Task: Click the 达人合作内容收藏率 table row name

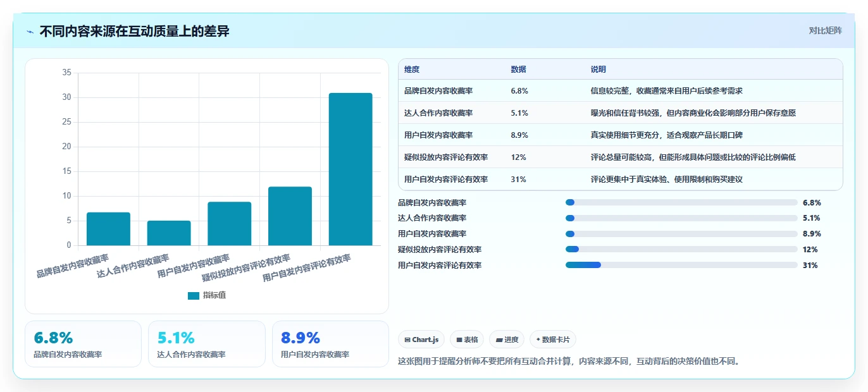Action: [438, 113]
